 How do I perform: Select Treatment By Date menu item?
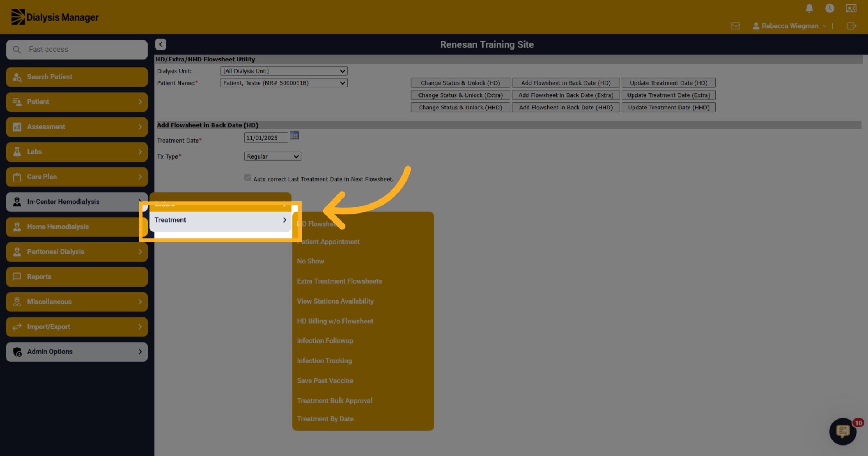325,419
